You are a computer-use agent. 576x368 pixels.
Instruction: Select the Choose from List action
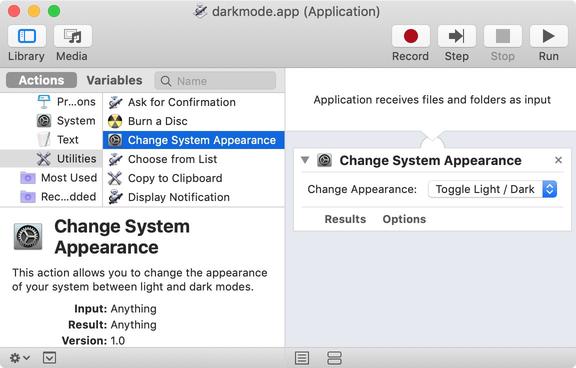(194, 159)
